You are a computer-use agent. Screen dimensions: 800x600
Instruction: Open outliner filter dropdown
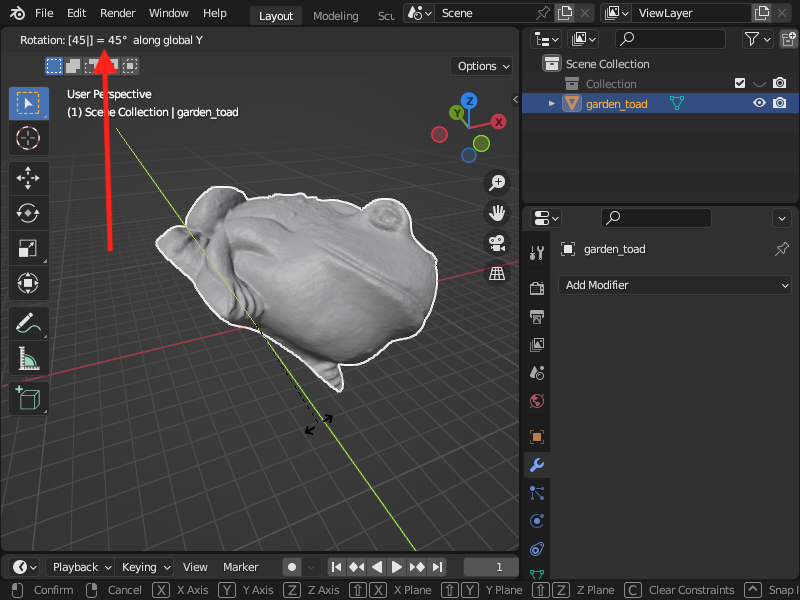(758, 39)
